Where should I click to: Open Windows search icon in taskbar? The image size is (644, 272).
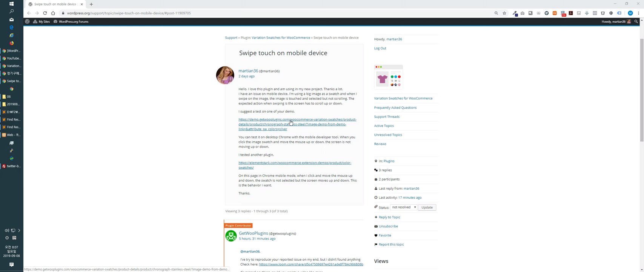[12, 12]
